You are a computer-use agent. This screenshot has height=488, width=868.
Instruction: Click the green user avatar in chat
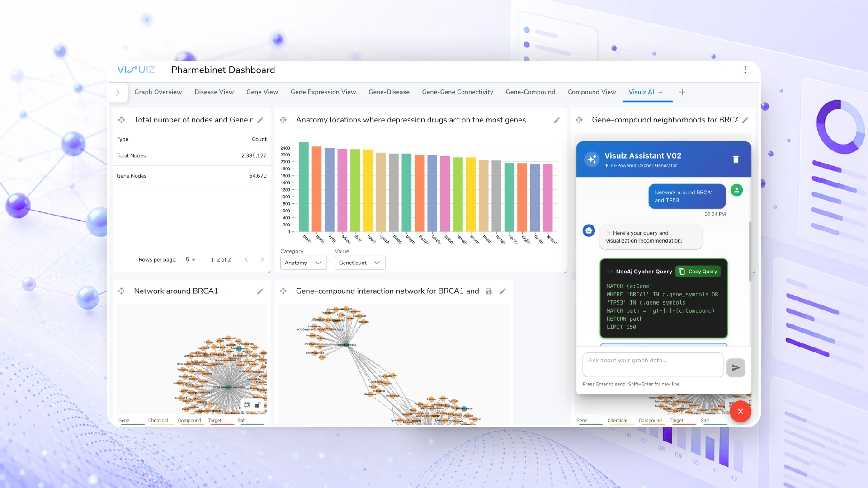pyautogui.click(x=736, y=190)
